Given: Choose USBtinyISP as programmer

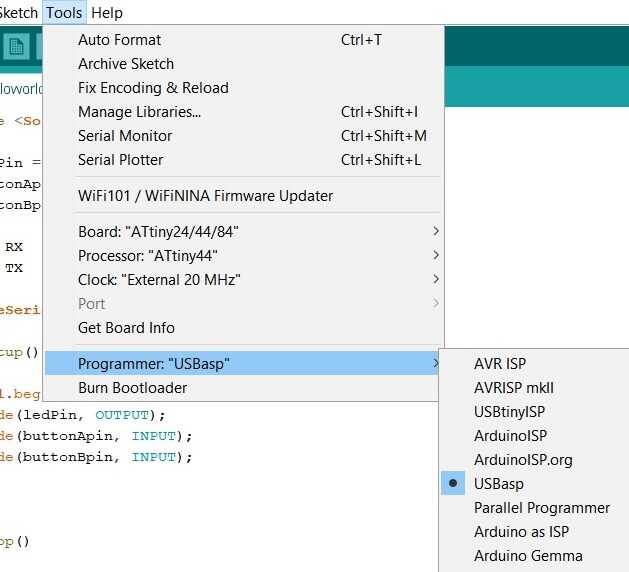Looking at the screenshot, I should 509,412.
